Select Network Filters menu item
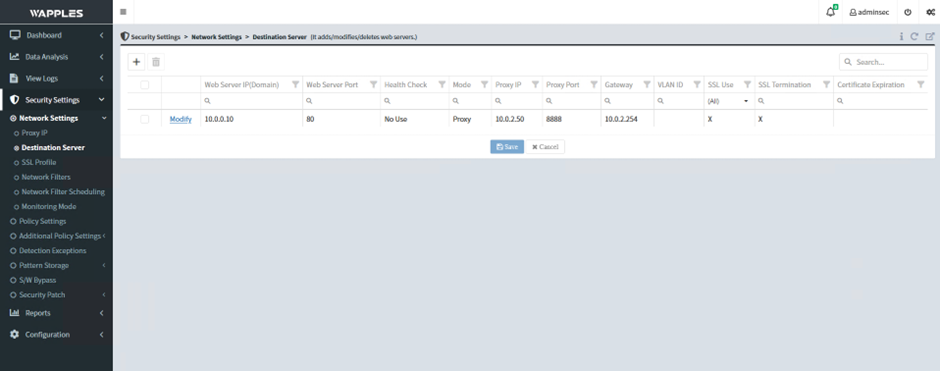Screen dimensions: 940x371 [46, 177]
